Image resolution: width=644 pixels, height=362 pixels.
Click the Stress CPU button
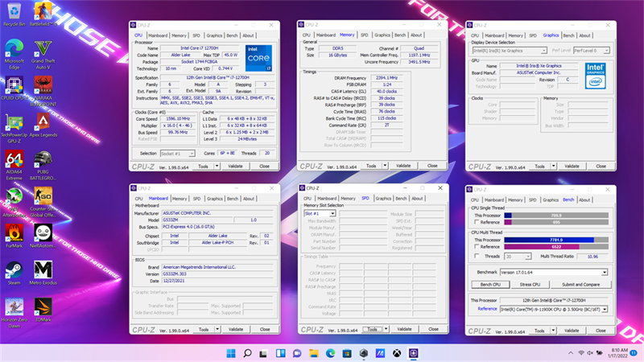click(x=530, y=285)
